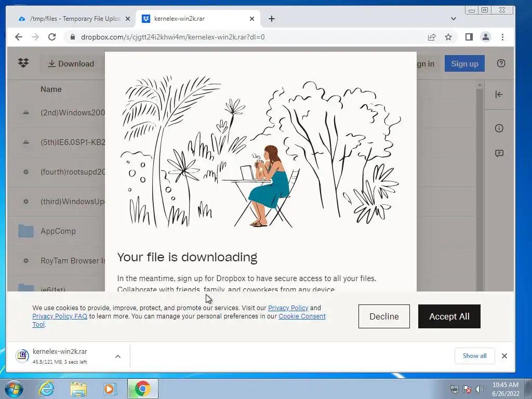Open the Chrome profile avatar

click(x=486, y=37)
